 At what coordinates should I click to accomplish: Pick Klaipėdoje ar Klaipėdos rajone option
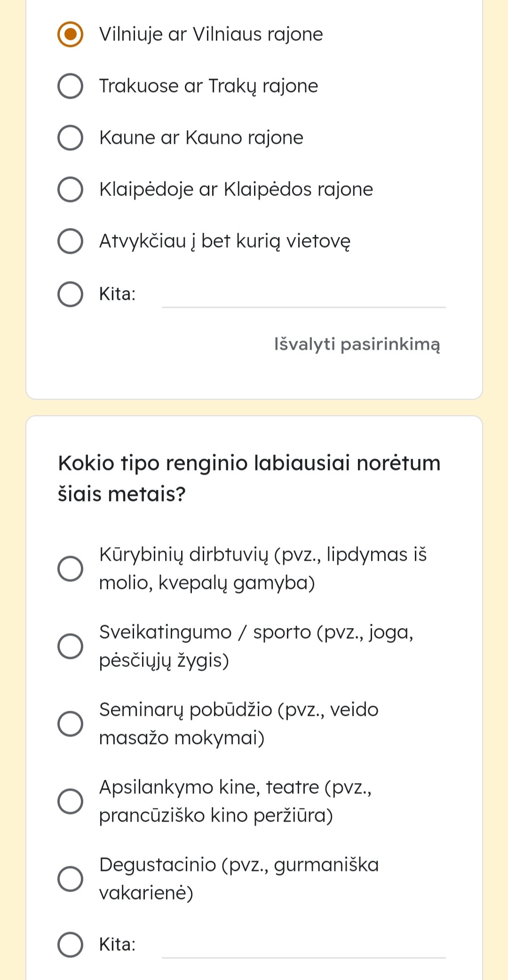click(70, 189)
